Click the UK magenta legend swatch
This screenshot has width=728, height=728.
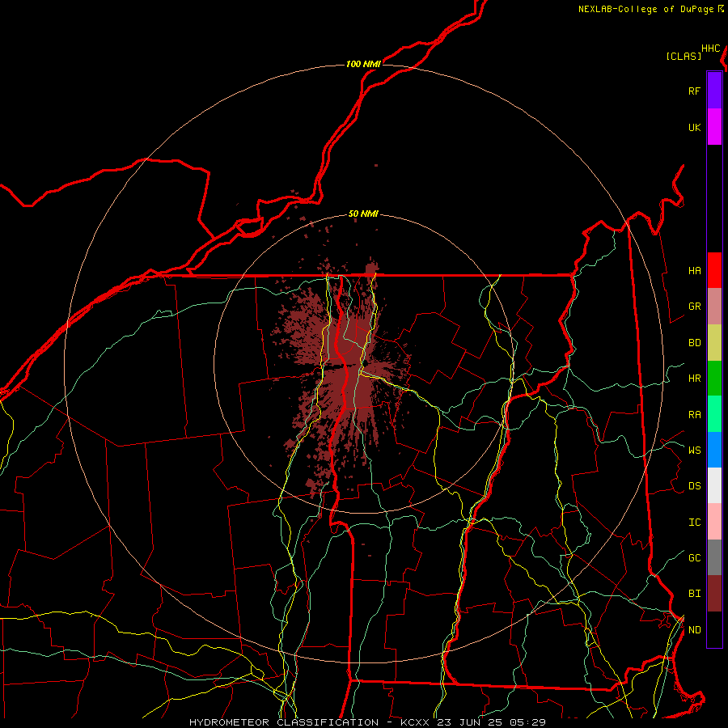click(x=714, y=127)
